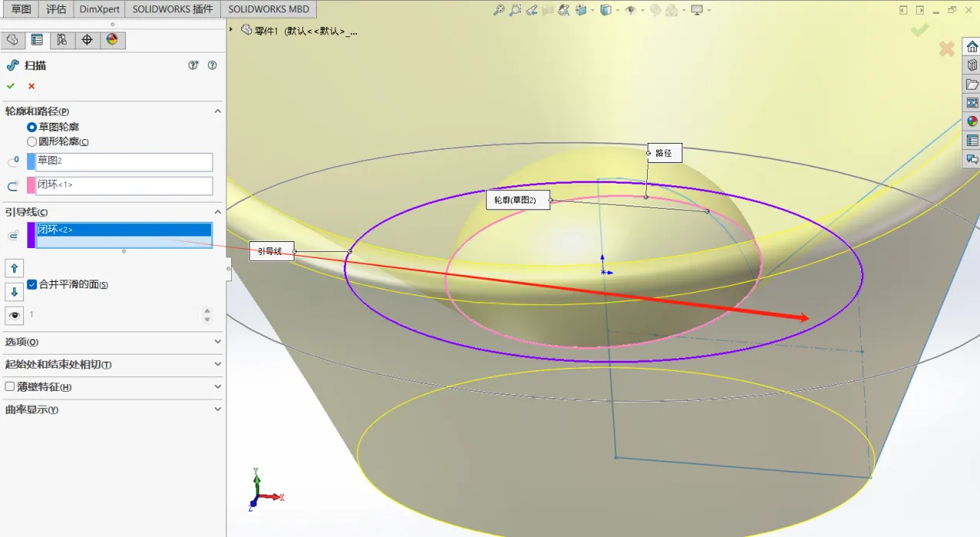
Task: Open the View Palette task pane
Action: point(971,102)
